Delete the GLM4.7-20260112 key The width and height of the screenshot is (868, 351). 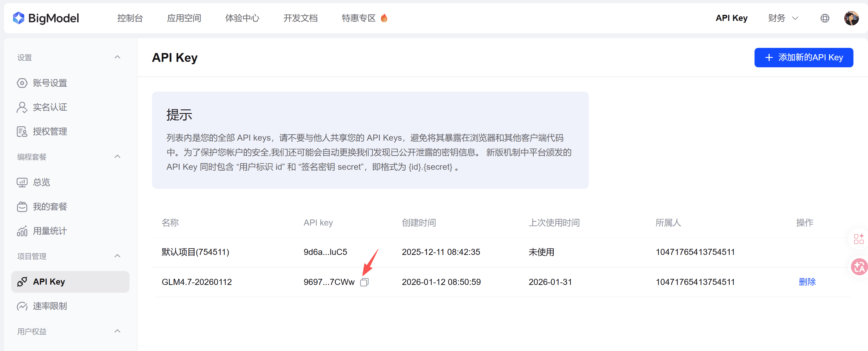[807, 282]
